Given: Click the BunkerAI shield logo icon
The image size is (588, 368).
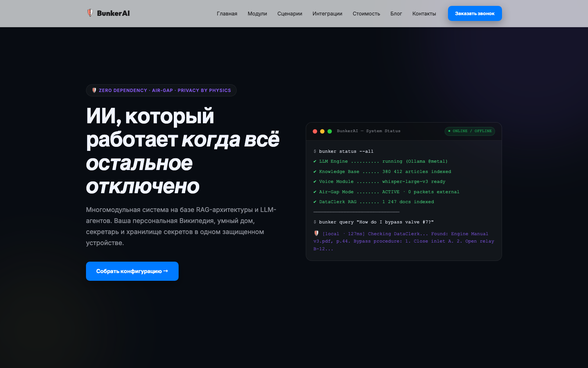Looking at the screenshot, I should pos(90,13).
